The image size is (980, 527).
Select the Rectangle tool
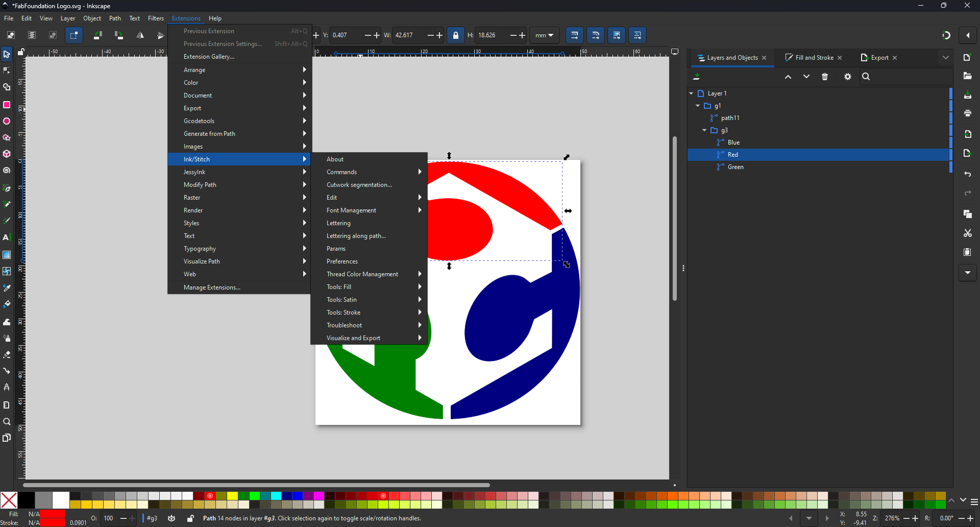[7, 105]
